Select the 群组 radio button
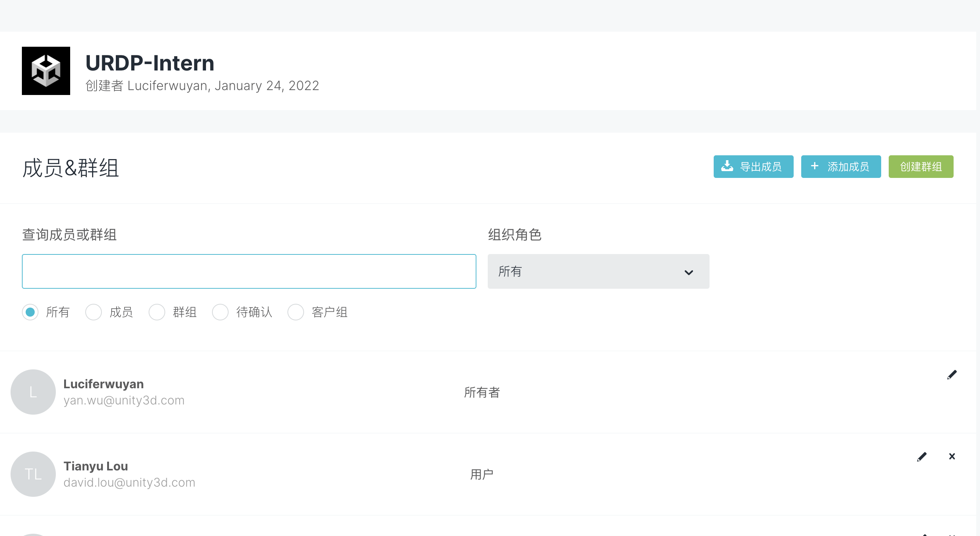Screen dimensions: 980x536 [x=157, y=312]
